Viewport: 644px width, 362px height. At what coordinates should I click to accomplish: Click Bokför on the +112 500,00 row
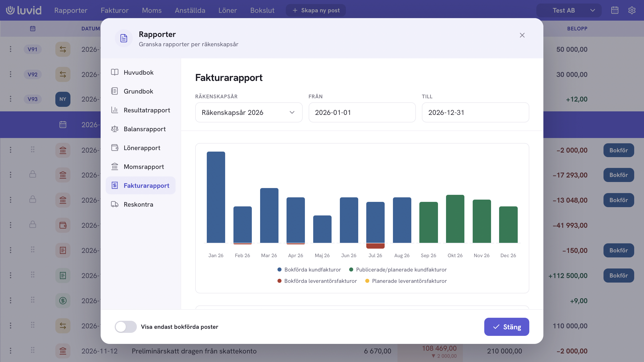click(x=619, y=276)
